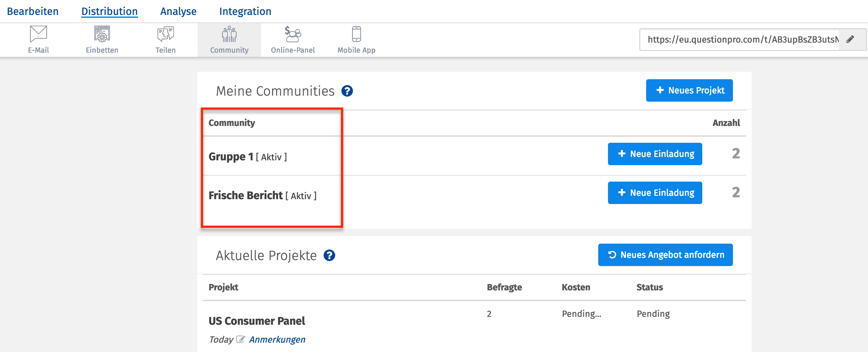The width and height of the screenshot is (868, 352).
Task: Open help icon next to Meine Communities
Action: coord(347,91)
